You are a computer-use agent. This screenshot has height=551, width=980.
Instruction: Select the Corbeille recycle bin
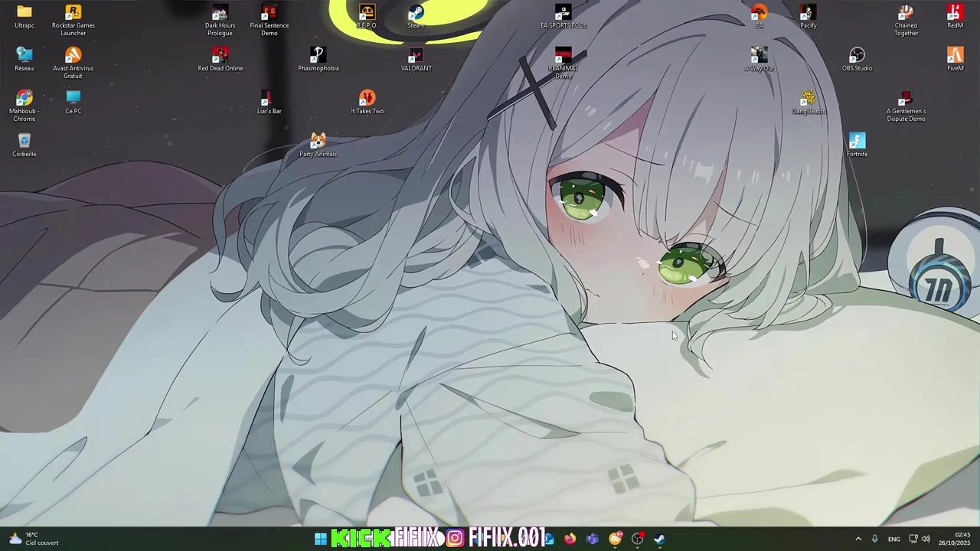(x=24, y=145)
